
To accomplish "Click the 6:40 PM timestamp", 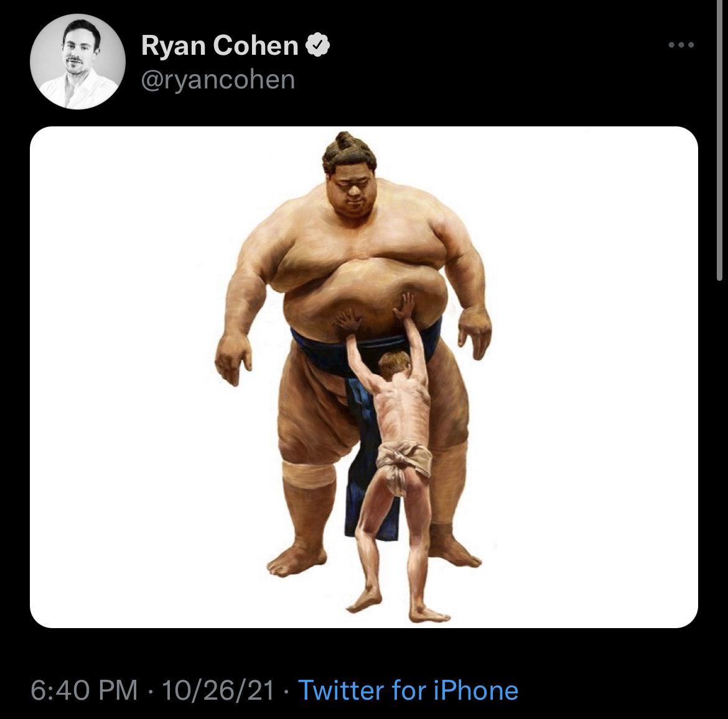I will tap(84, 690).
